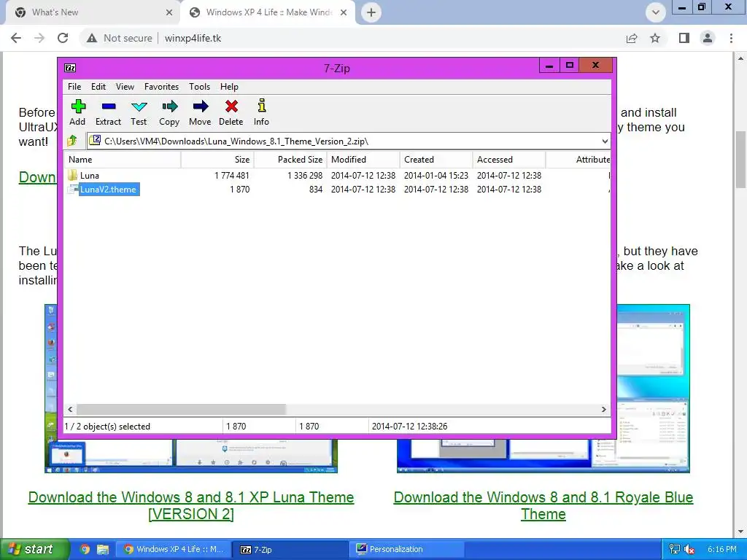Screen dimensions: 747x560
Task: Click the network tray icon
Action: (x=674, y=549)
